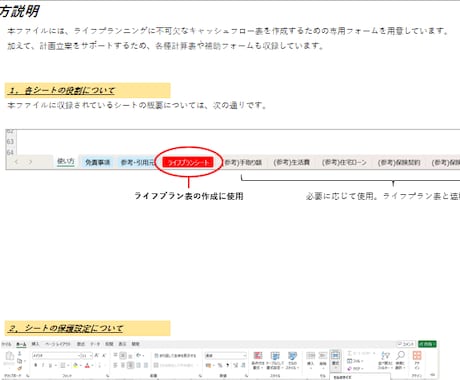The height and width of the screenshot is (380, 460).
Task: Click the next sheet navigation arrow
Action: coord(30,162)
